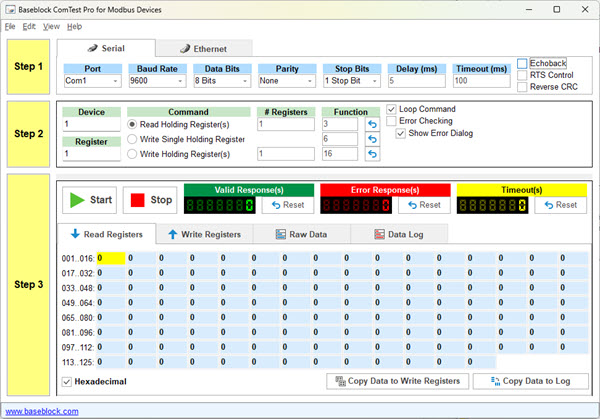600x419 pixels.
Task: Switch to the Ethernet tab
Action: (203, 48)
